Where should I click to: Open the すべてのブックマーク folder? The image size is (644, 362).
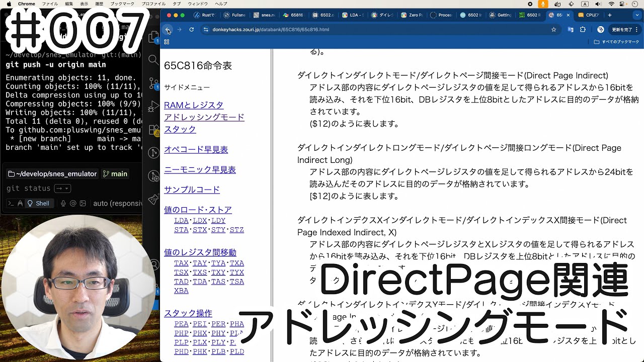pyautogui.click(x=616, y=42)
